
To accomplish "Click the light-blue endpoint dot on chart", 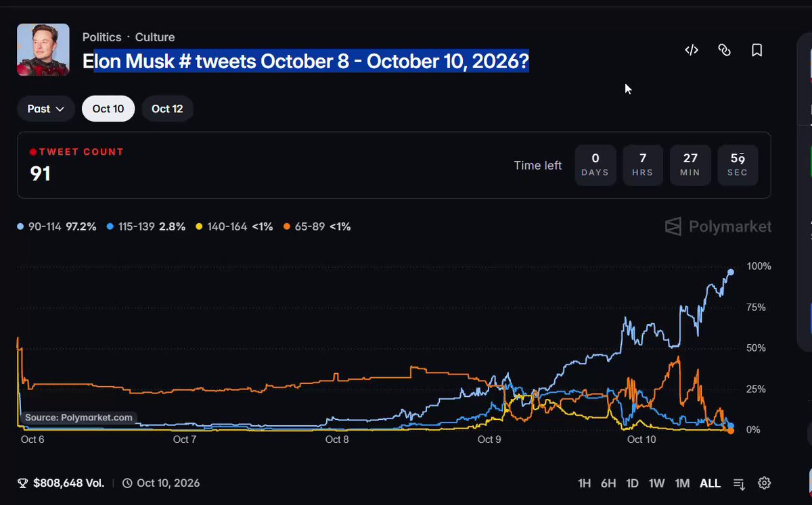I will [731, 272].
